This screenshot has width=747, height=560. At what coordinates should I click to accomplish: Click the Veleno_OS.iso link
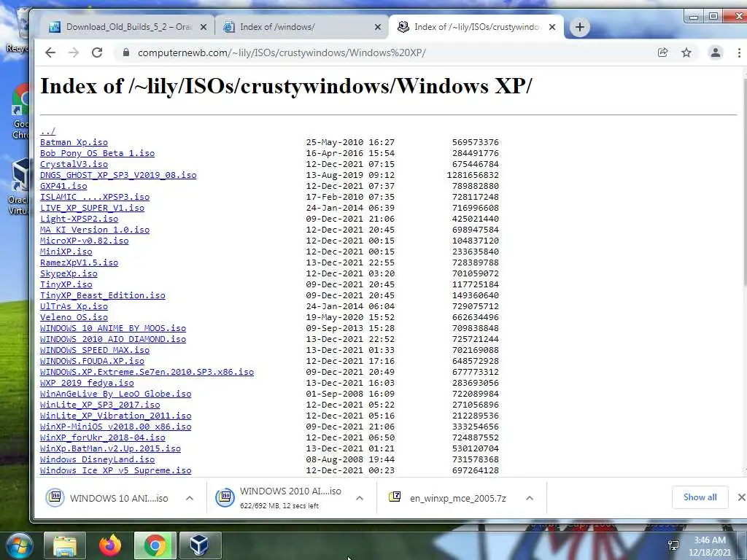click(x=74, y=318)
